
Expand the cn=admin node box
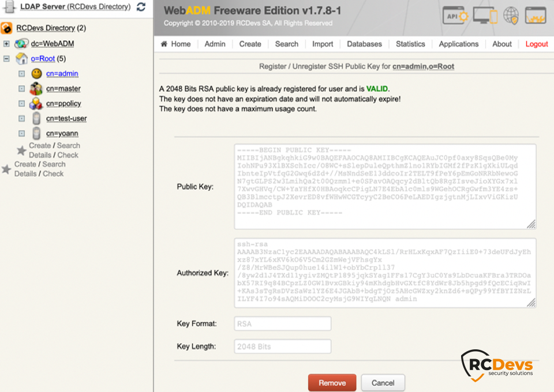pyautogui.click(x=21, y=73)
